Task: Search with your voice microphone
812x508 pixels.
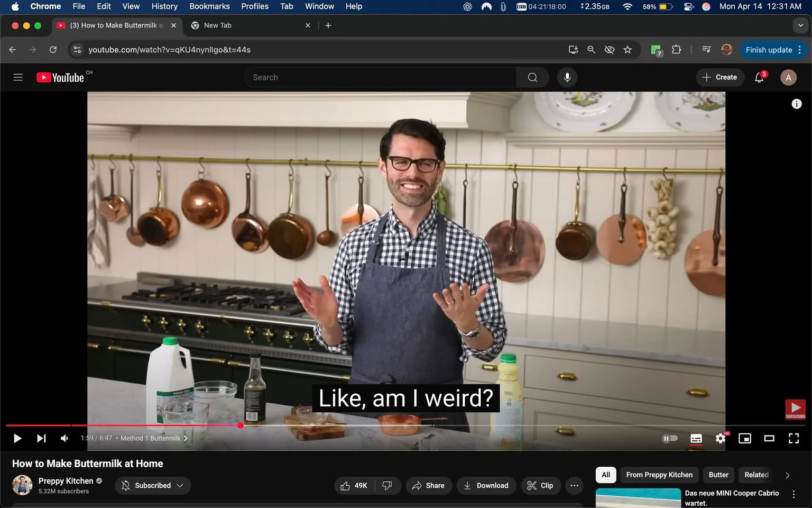Action: point(567,77)
